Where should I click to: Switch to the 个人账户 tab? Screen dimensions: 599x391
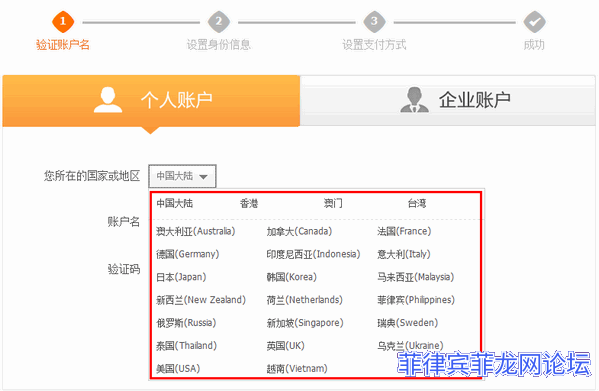tap(151, 101)
